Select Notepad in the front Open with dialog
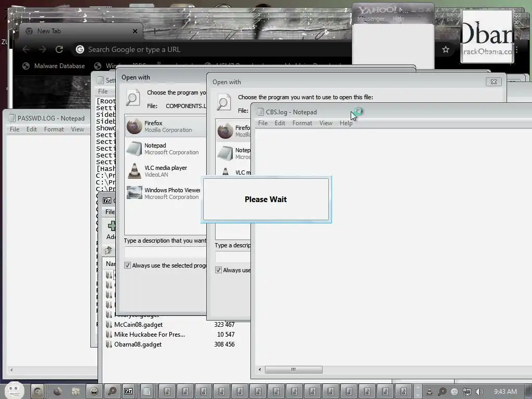 click(233, 153)
